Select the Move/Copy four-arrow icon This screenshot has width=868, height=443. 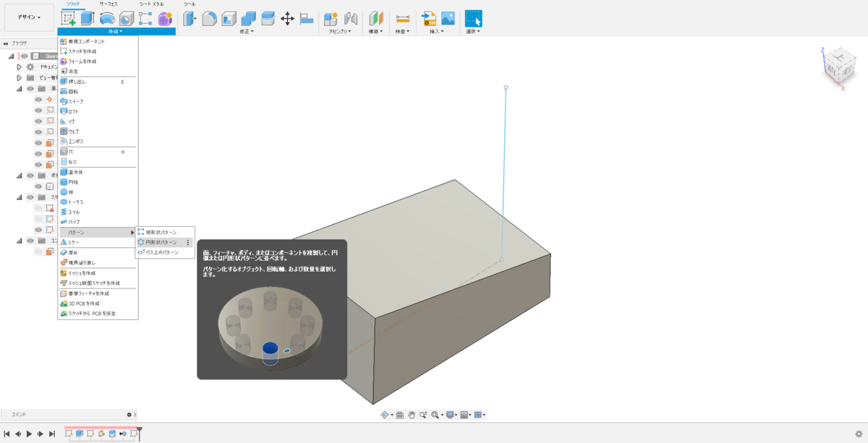coord(287,19)
